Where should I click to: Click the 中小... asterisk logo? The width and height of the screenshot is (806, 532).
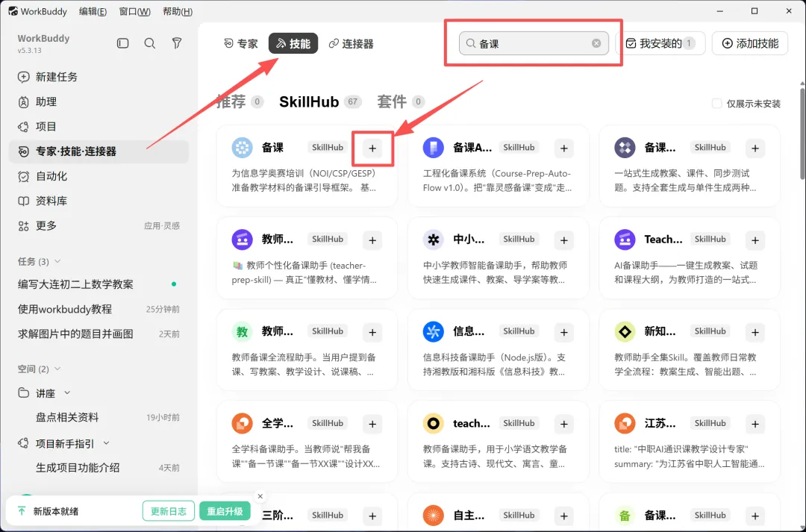coord(434,240)
